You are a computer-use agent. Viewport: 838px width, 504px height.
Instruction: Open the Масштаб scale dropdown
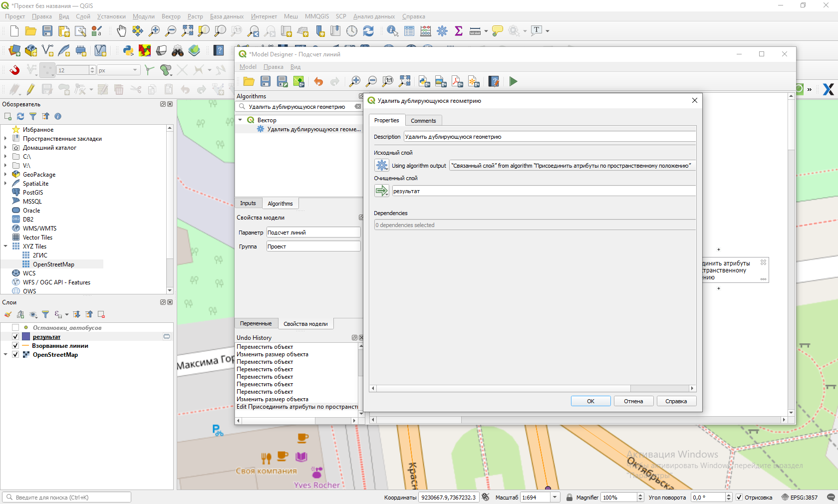click(555, 498)
